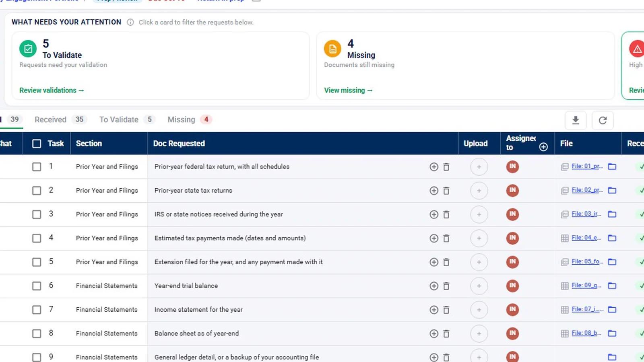
Task: Upload file for IRS or state notices row
Action: (x=479, y=214)
